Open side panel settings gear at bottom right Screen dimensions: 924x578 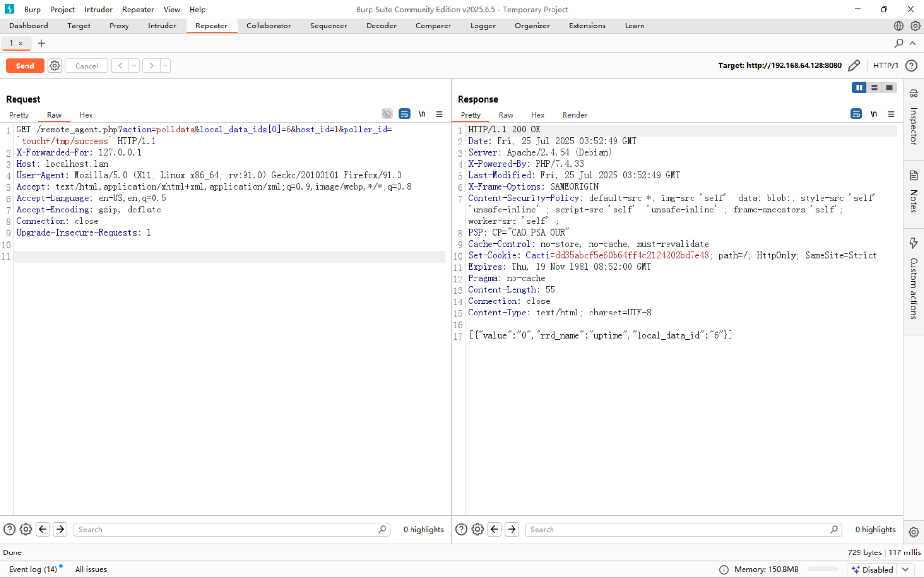[913, 532]
